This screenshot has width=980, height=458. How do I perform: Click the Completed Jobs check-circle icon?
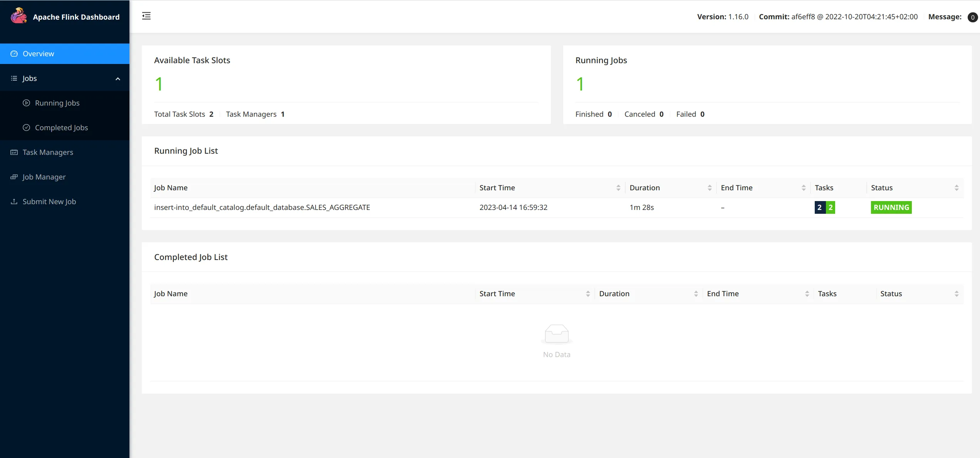coord(26,128)
